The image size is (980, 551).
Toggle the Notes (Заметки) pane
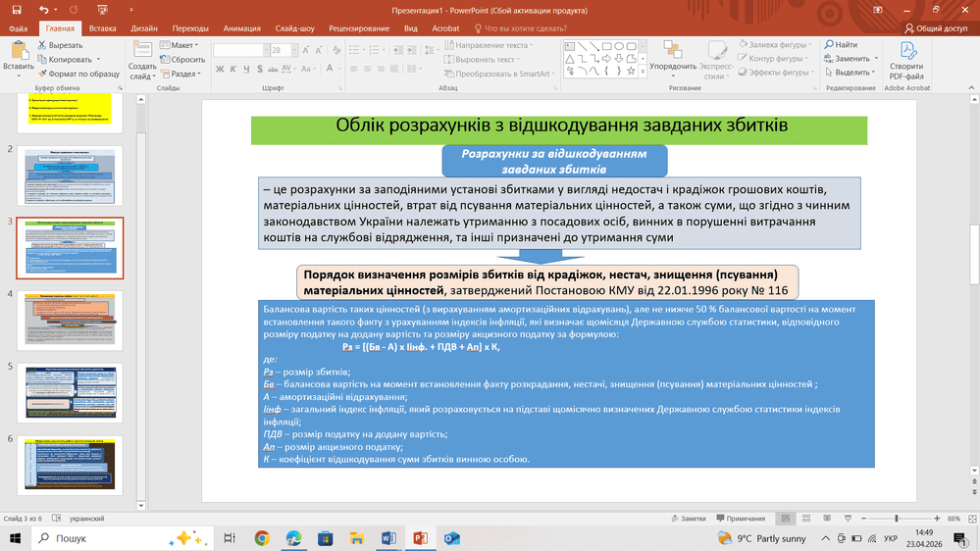(x=687, y=518)
